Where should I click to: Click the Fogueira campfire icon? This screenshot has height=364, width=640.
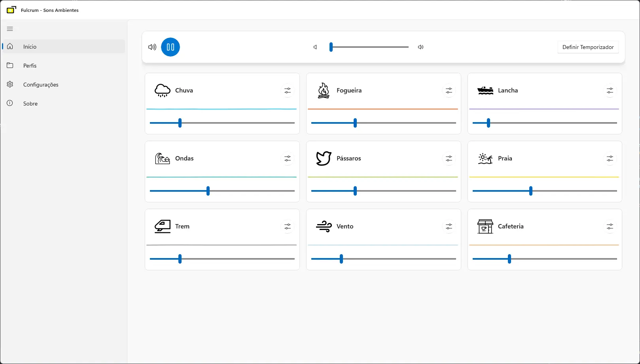click(x=324, y=90)
